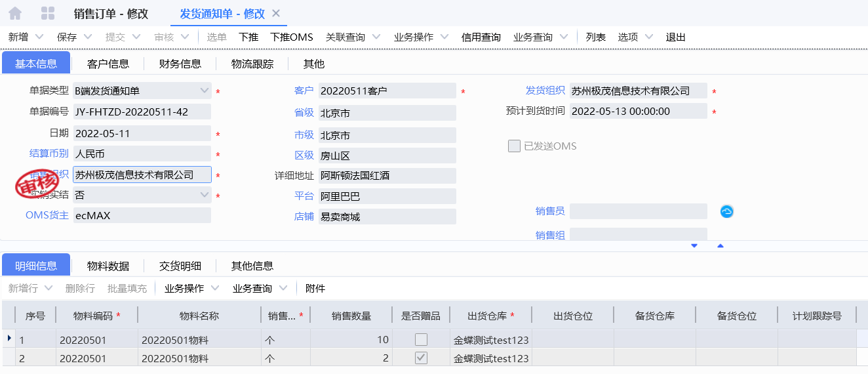Click 发货组织 label link

(545, 91)
